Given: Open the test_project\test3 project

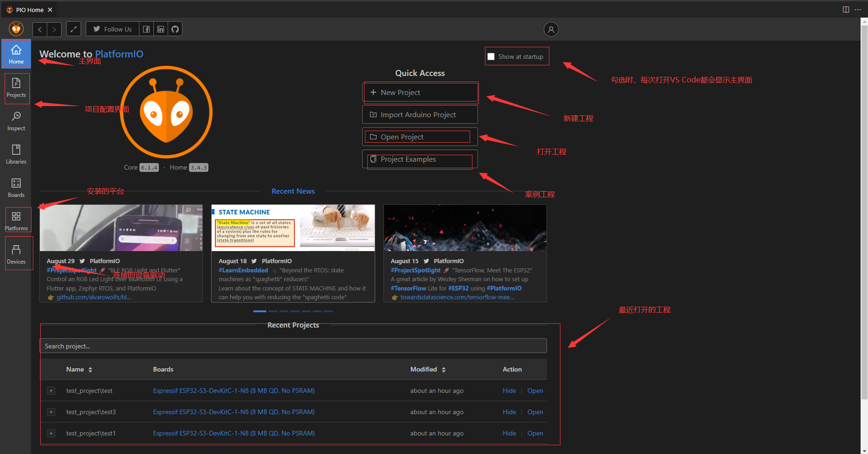Looking at the screenshot, I should pos(535,412).
